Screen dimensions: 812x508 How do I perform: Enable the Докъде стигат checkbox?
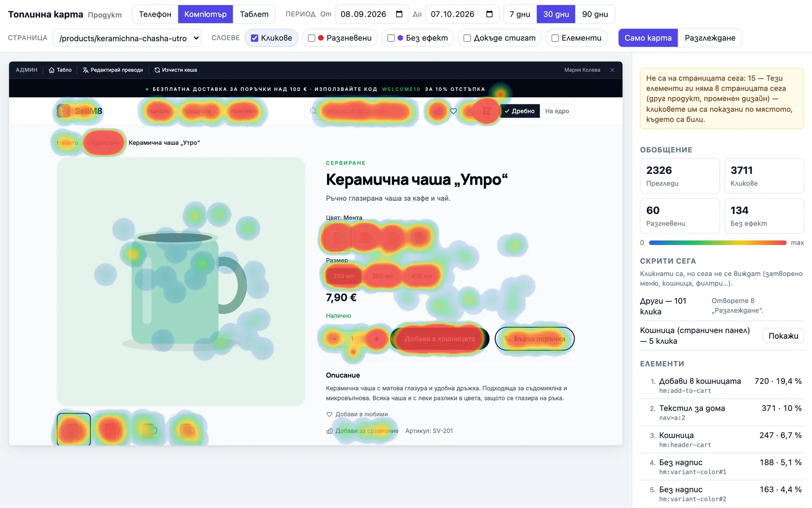[x=467, y=38]
